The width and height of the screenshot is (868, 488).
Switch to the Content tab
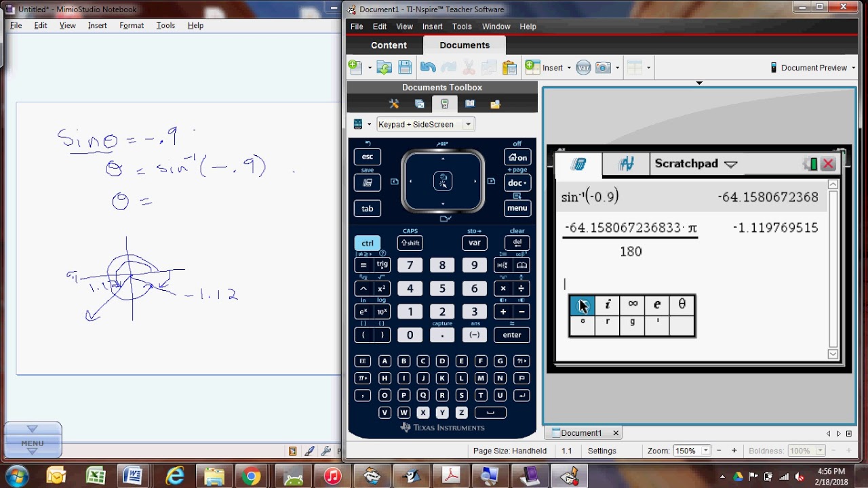click(x=389, y=45)
